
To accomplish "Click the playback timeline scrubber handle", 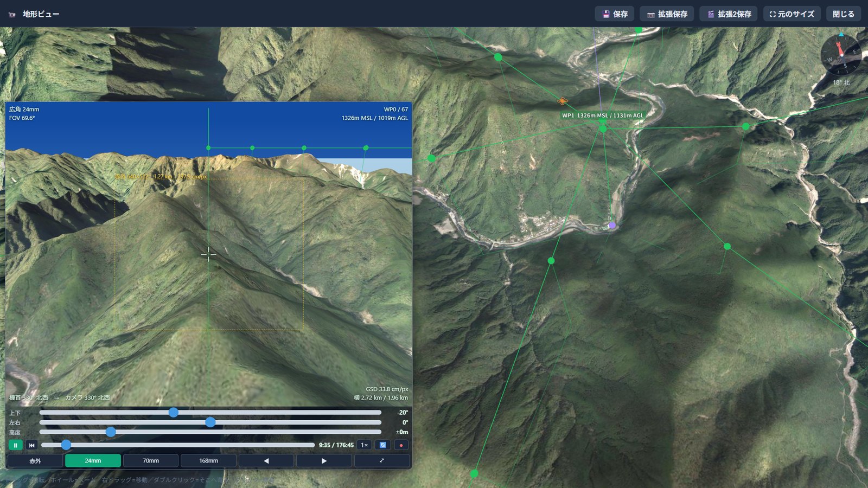I will coord(66,445).
